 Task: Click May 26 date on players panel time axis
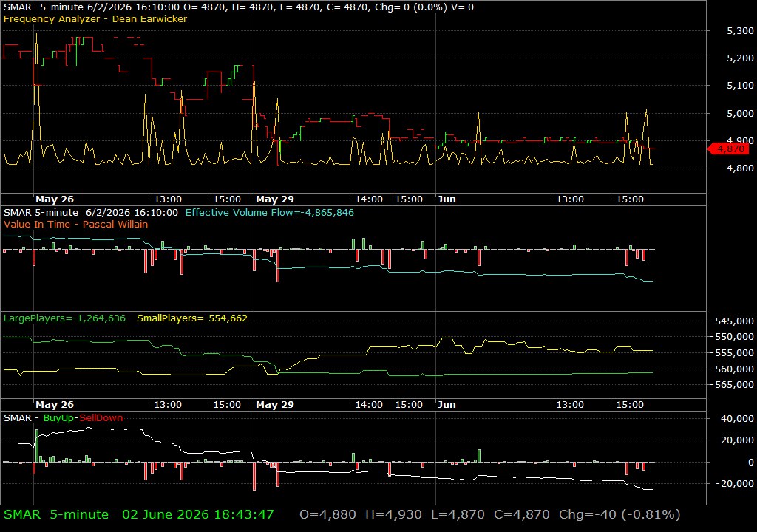pos(55,405)
